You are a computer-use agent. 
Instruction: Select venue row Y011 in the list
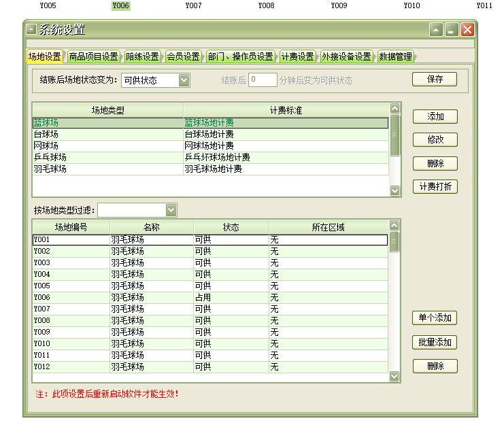210,356
